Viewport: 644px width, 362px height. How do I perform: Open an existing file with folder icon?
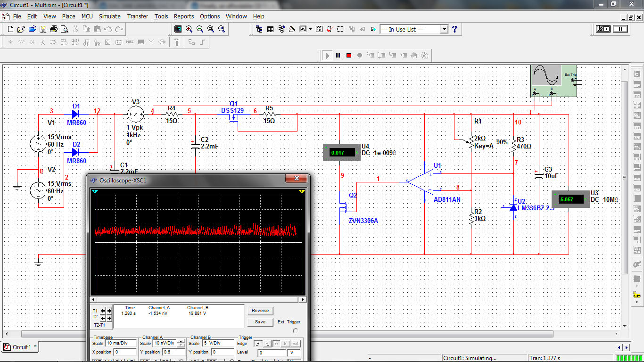21,29
